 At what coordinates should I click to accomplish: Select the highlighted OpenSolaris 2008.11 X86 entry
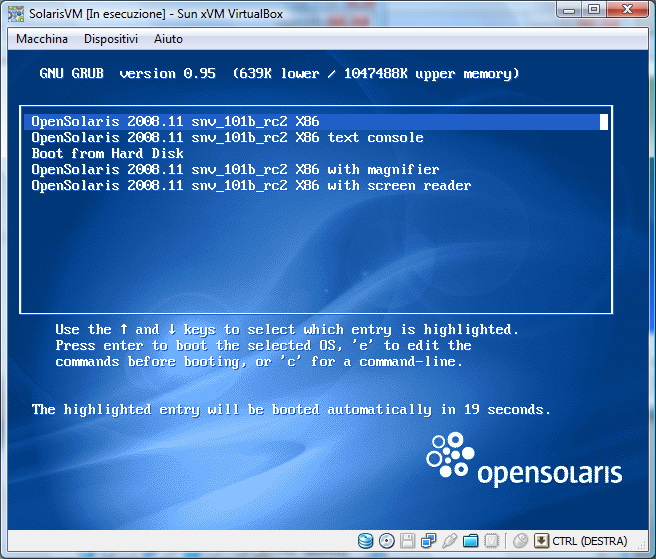(316, 122)
